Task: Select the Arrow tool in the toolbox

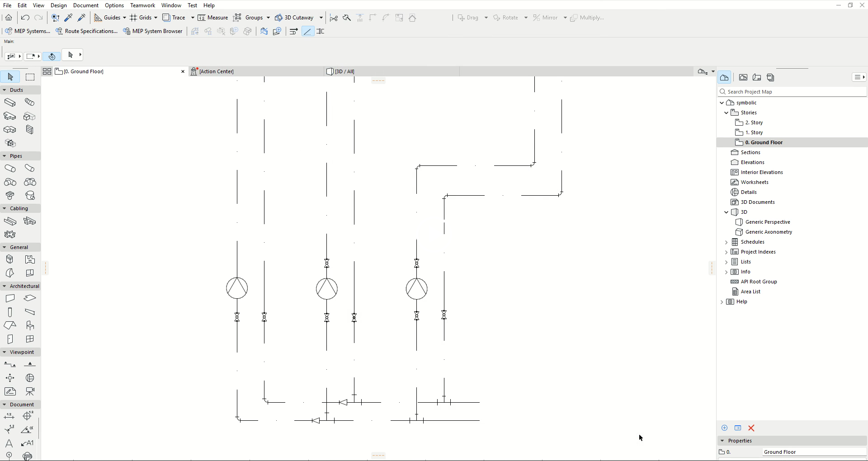Action: [x=10, y=77]
